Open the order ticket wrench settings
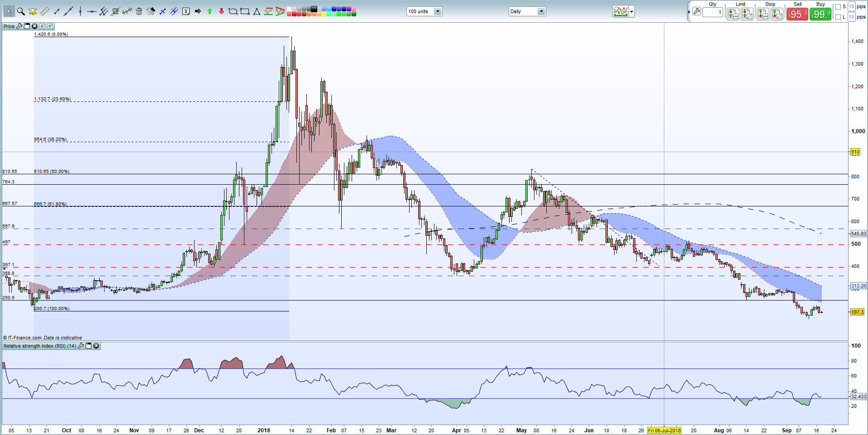Screen dimensions: 868x435 click(696, 11)
